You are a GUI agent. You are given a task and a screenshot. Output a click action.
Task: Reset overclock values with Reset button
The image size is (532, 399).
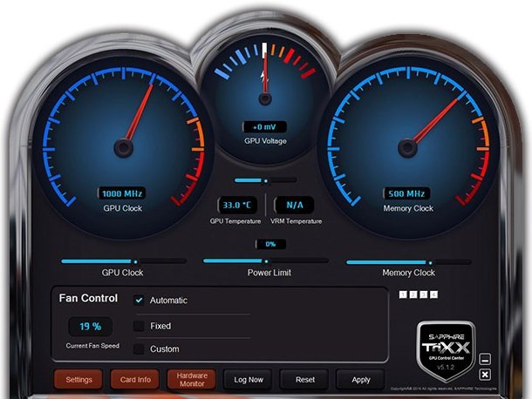pyautogui.click(x=304, y=379)
